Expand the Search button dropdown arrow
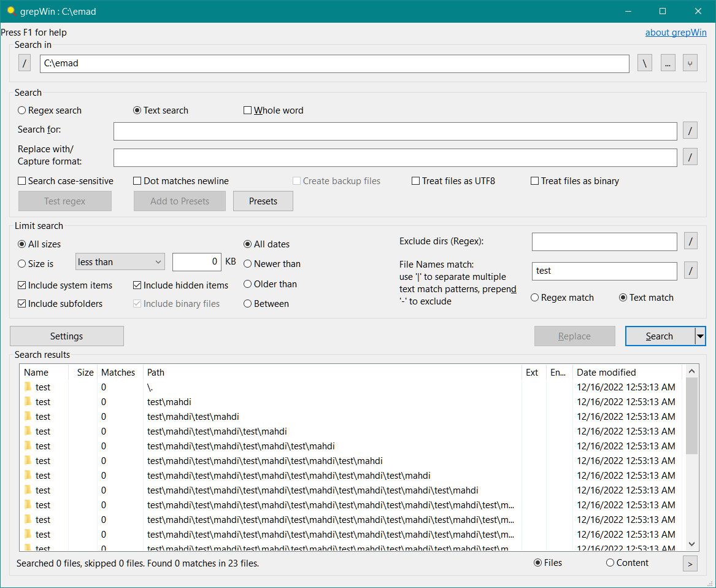The width and height of the screenshot is (716, 588). tap(699, 336)
